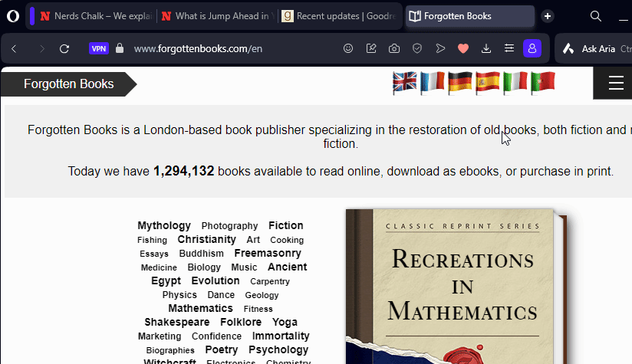Switch language with Portuguese flag
Viewport: 632px width, 364px height.
point(542,82)
